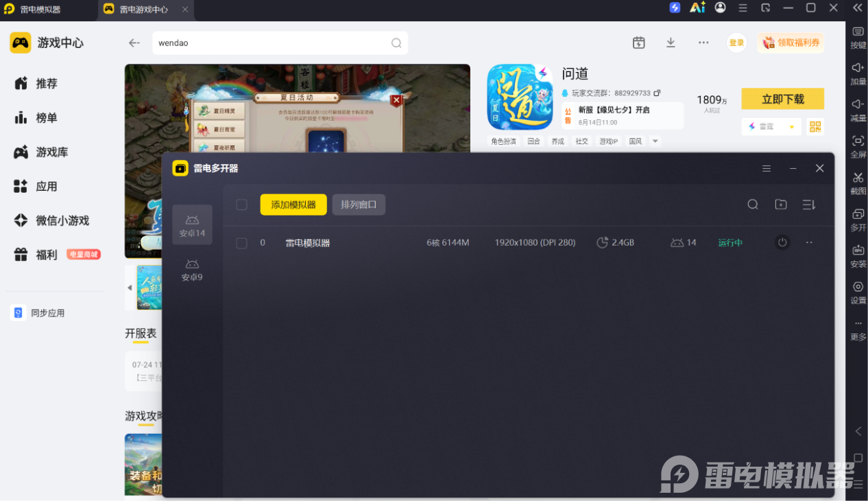The width and height of the screenshot is (868, 501).
Task: Check the 雷电模拟器 row checkbox
Action: [x=241, y=243]
